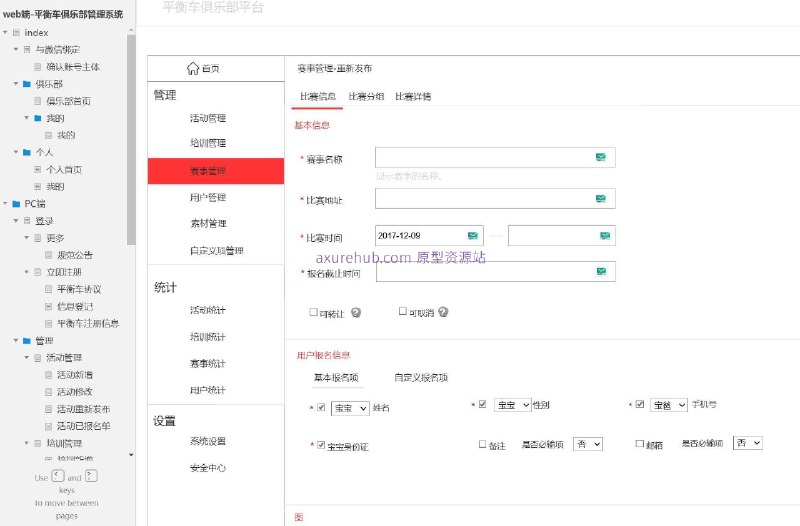This screenshot has width=800, height=526.
Task: Click the help icon next to 可取消
Action: point(443,312)
